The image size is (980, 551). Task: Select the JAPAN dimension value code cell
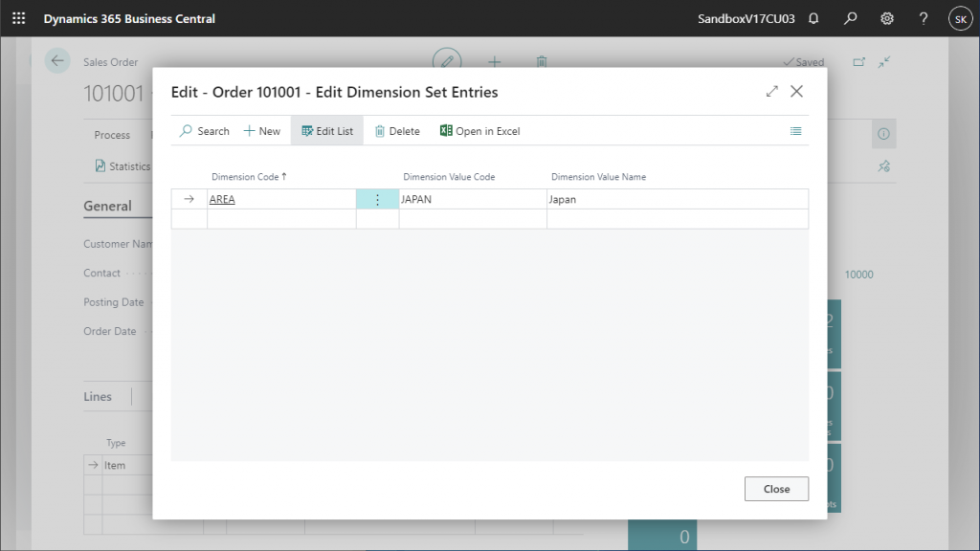pos(473,199)
